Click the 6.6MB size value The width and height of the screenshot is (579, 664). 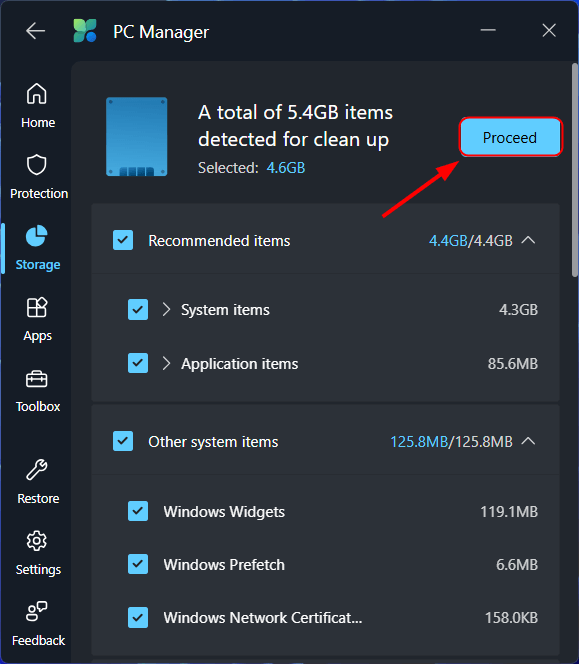517,564
